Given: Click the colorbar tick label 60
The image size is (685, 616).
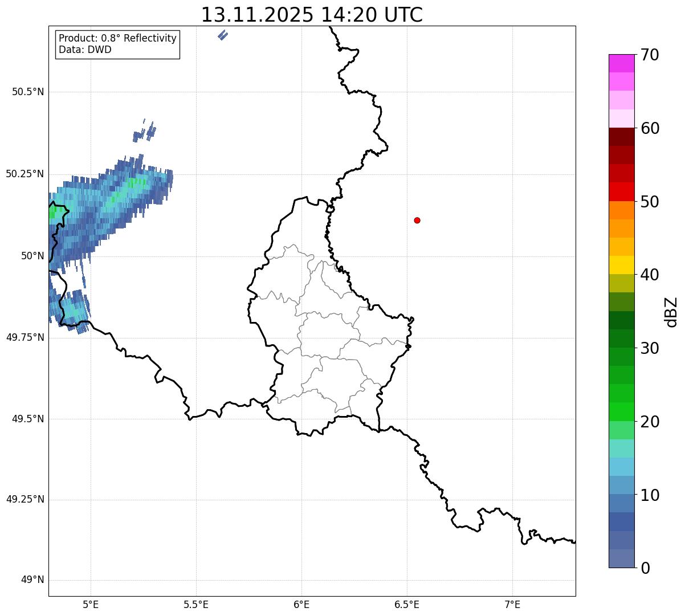Looking at the screenshot, I should tap(650, 129).
